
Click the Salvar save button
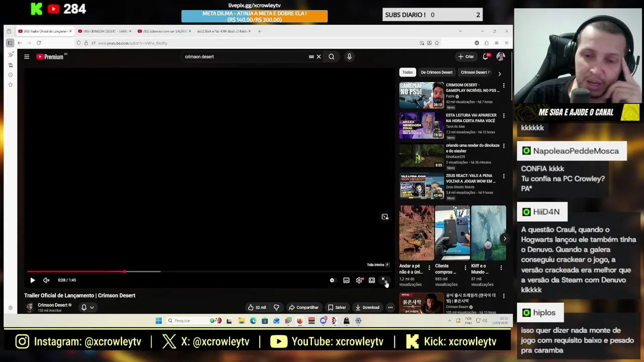(x=337, y=308)
